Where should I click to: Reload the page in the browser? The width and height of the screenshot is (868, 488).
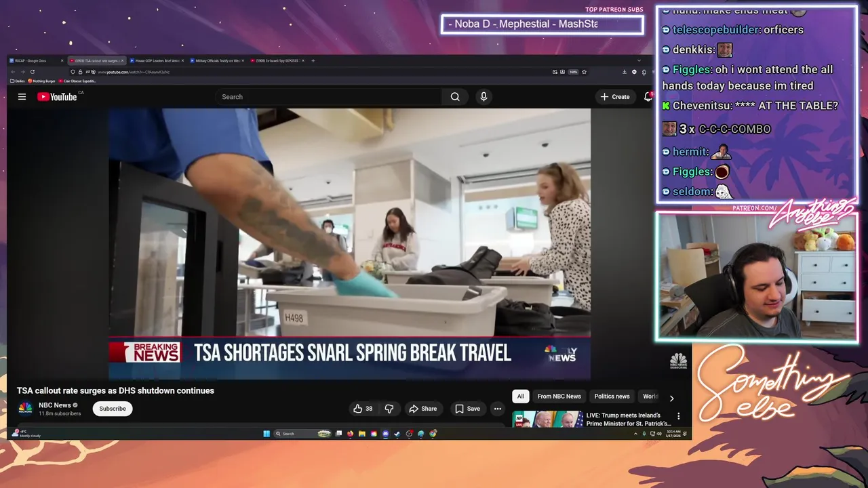tap(32, 72)
